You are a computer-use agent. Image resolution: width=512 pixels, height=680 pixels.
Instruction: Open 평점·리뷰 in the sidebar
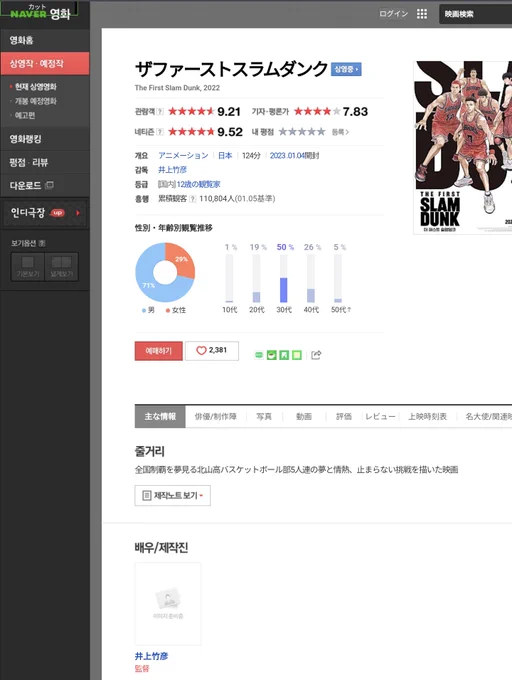45,163
